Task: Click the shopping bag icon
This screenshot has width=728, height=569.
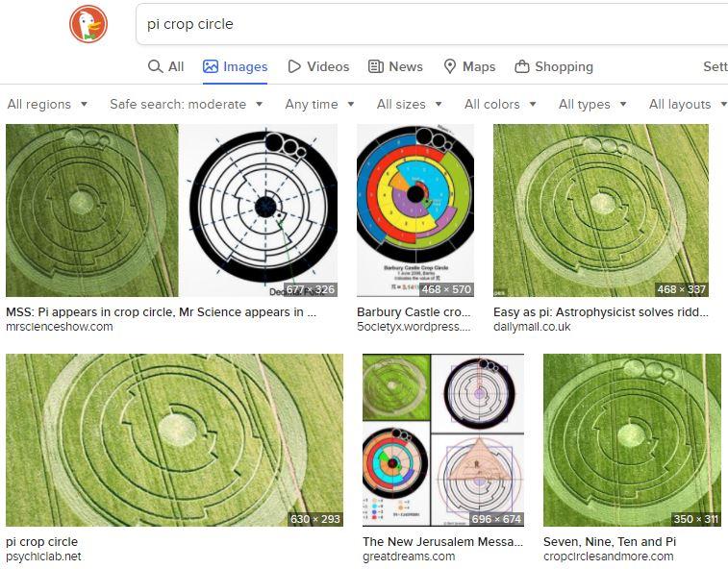Action: (x=522, y=66)
